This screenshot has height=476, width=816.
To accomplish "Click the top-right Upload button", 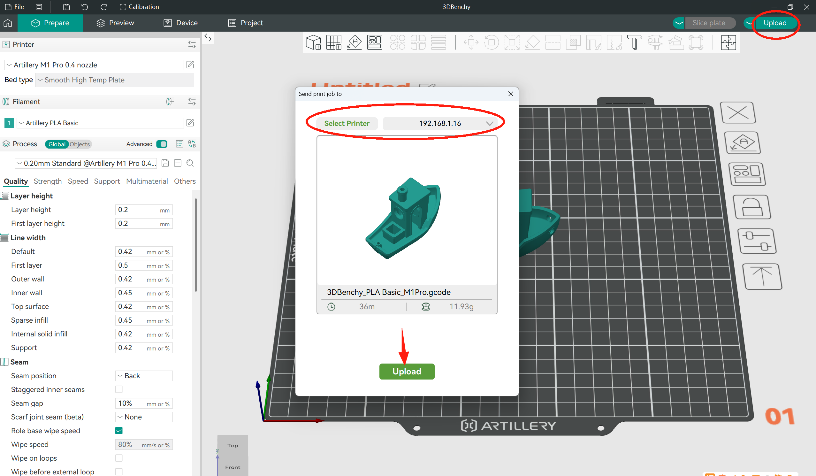I will point(774,23).
